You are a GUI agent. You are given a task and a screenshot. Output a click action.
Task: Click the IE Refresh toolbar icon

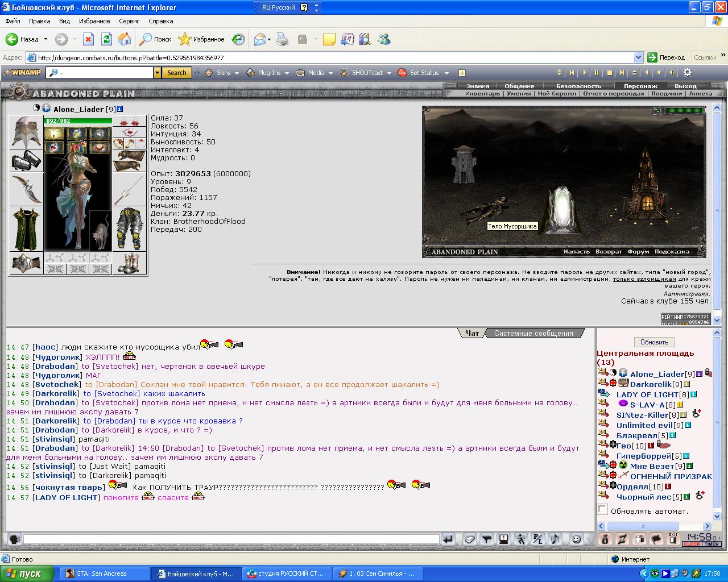(106, 39)
